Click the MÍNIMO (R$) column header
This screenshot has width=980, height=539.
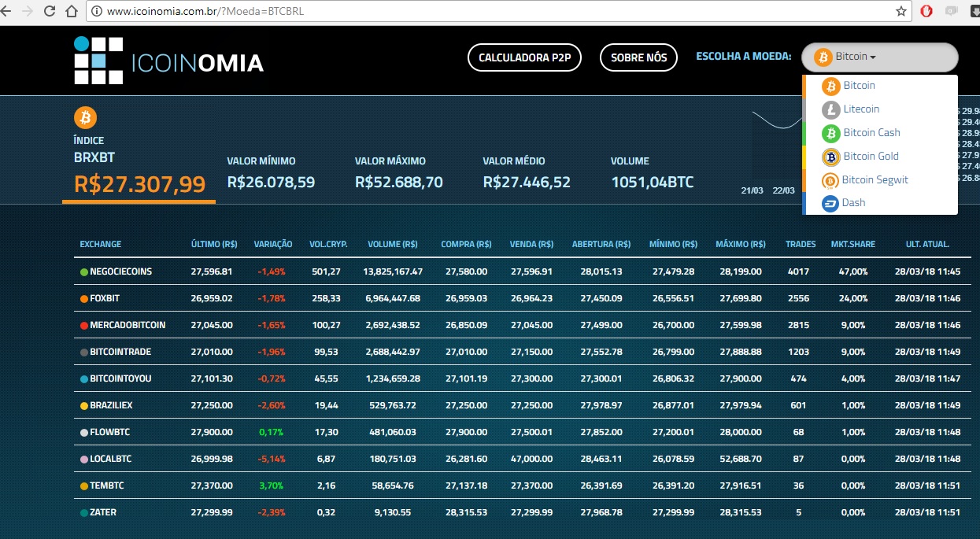pos(673,245)
